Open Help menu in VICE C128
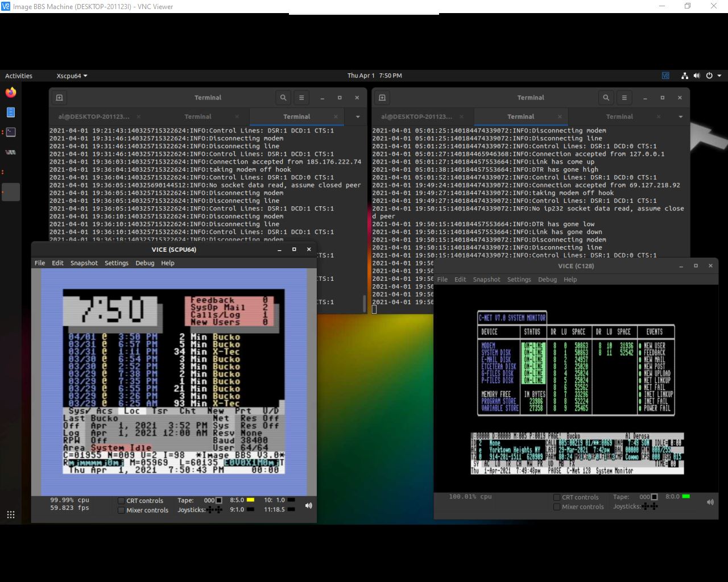 click(x=570, y=280)
